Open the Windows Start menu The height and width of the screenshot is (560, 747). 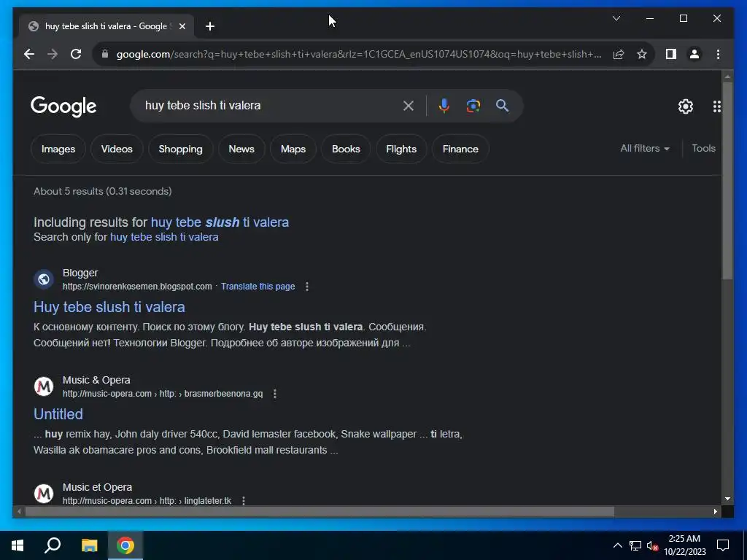(18, 545)
